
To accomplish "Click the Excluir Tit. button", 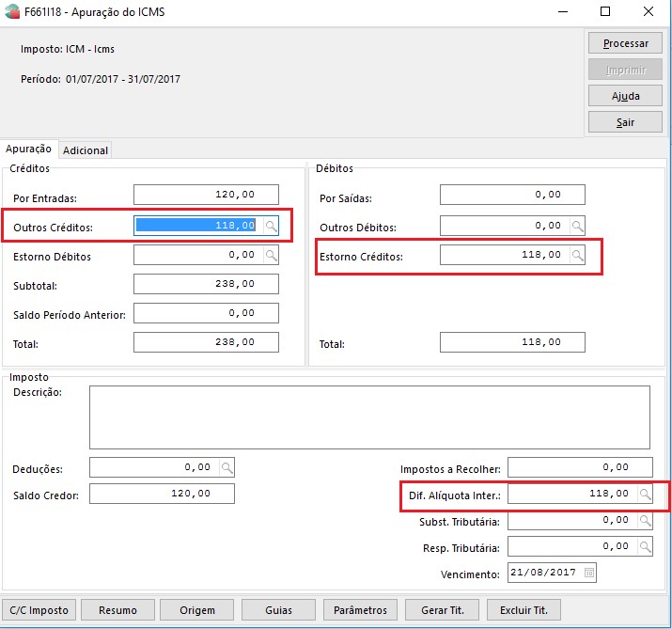I will (524, 610).
